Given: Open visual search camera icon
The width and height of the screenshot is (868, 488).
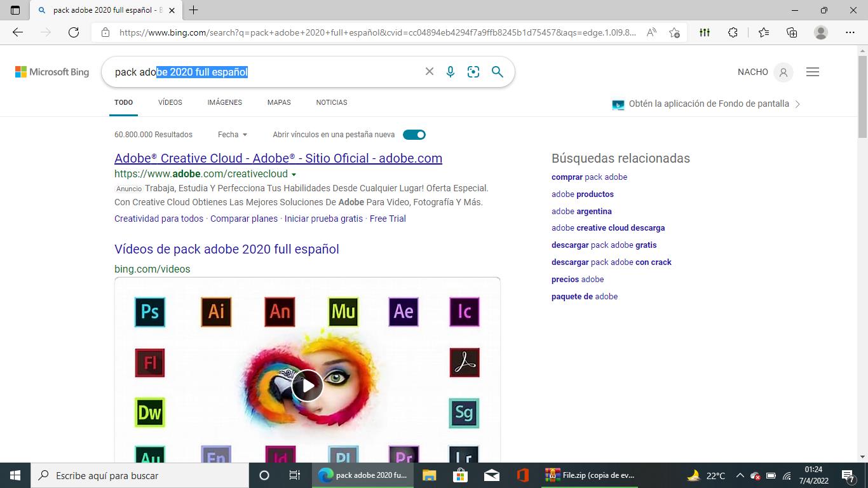Looking at the screenshot, I should pos(473,72).
